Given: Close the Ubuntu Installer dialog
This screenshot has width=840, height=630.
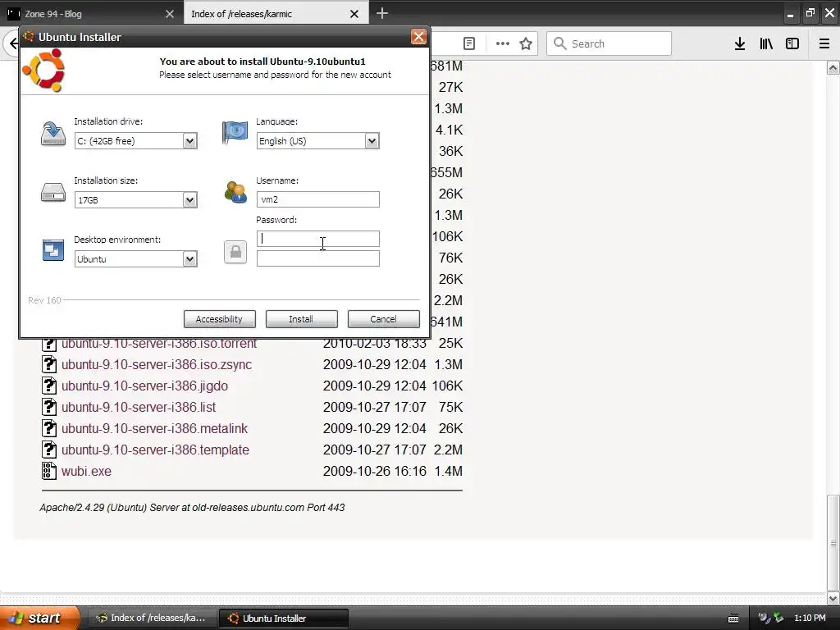Looking at the screenshot, I should pyautogui.click(x=418, y=36).
